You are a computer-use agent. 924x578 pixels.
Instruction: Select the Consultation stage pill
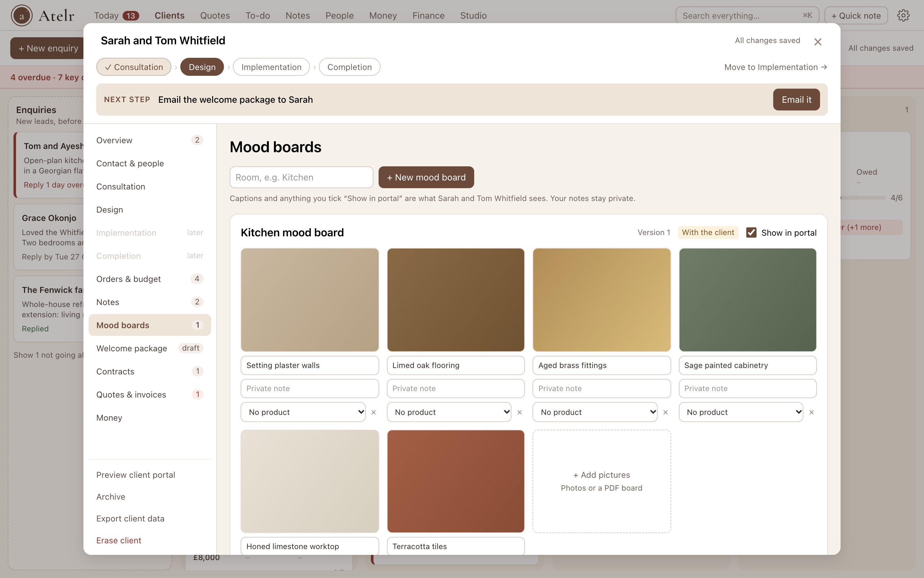pos(134,67)
